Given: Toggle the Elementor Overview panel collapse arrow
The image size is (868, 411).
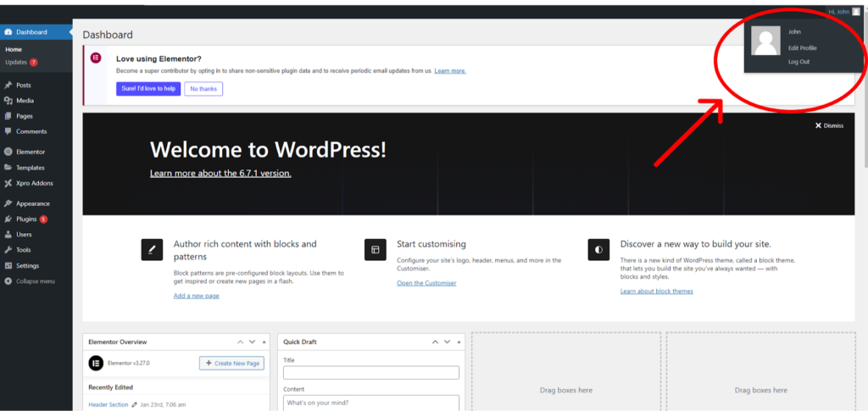Looking at the screenshot, I should (x=265, y=342).
